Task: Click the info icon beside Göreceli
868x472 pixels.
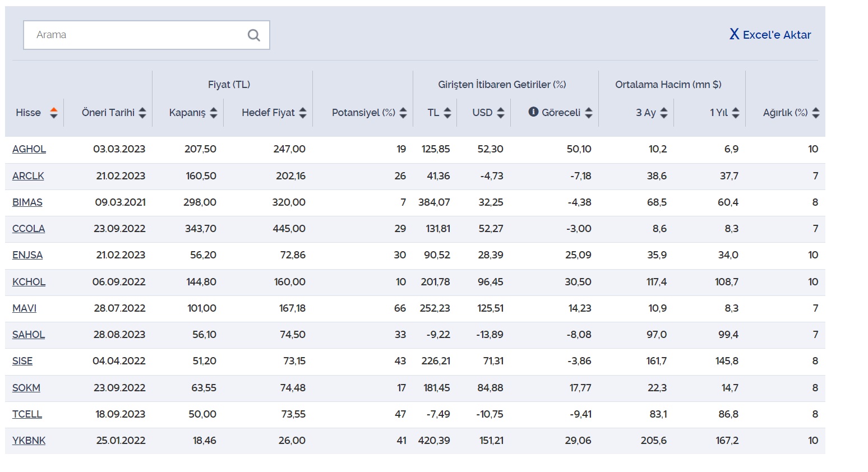Action: [x=533, y=112]
